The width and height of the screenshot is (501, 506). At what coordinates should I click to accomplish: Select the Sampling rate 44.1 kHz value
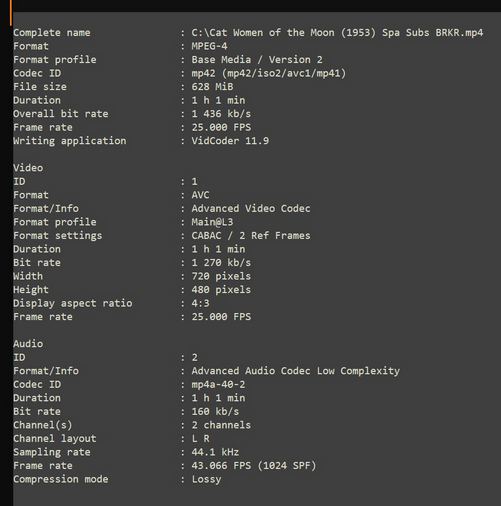click(x=215, y=452)
